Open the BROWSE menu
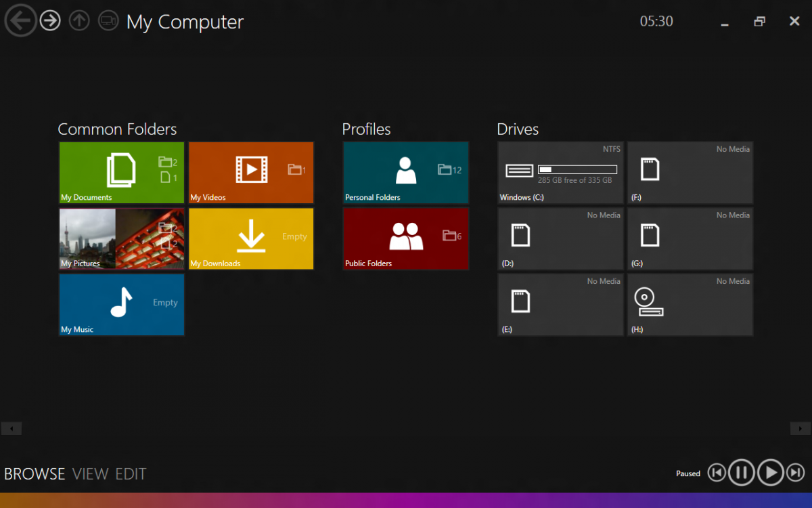Viewport: 812px width, 508px height. coord(34,473)
